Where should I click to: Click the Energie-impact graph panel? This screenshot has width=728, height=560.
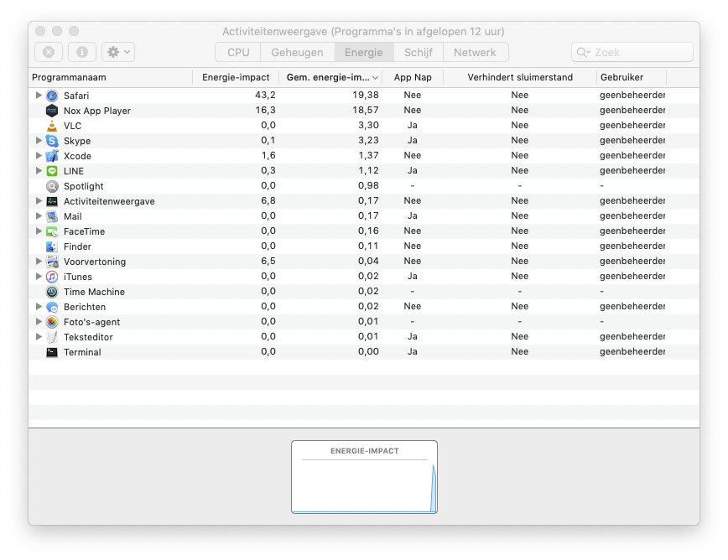point(365,477)
